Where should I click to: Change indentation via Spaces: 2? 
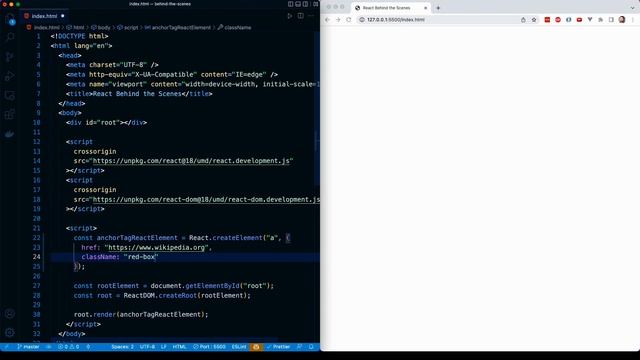[122, 347]
